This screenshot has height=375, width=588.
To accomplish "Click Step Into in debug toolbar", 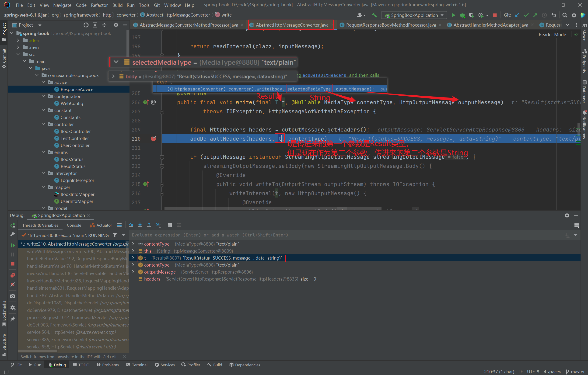I will tap(140, 225).
